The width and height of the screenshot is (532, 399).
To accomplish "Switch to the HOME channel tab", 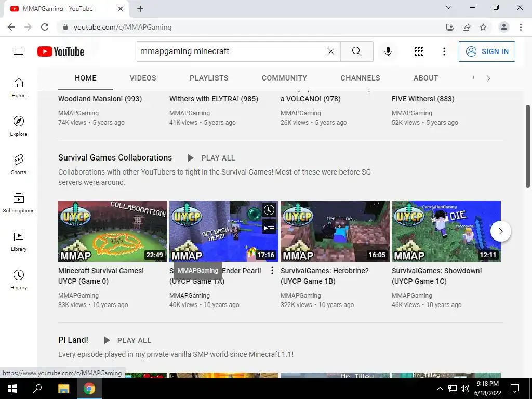I will pos(86,78).
